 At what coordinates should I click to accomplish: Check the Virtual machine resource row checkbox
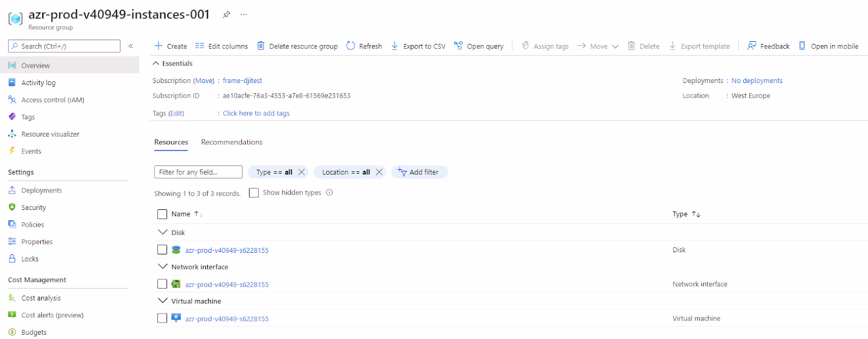(162, 318)
